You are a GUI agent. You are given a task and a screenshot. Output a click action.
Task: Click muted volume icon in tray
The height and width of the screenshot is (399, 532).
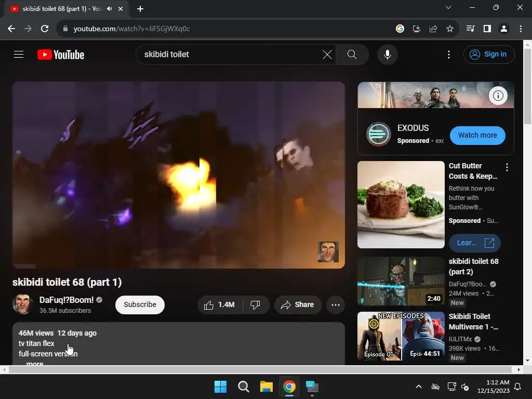coord(465,387)
